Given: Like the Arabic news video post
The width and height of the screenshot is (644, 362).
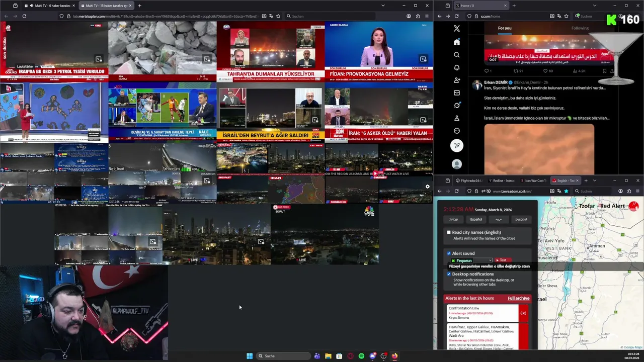Looking at the screenshot, I should (546, 71).
